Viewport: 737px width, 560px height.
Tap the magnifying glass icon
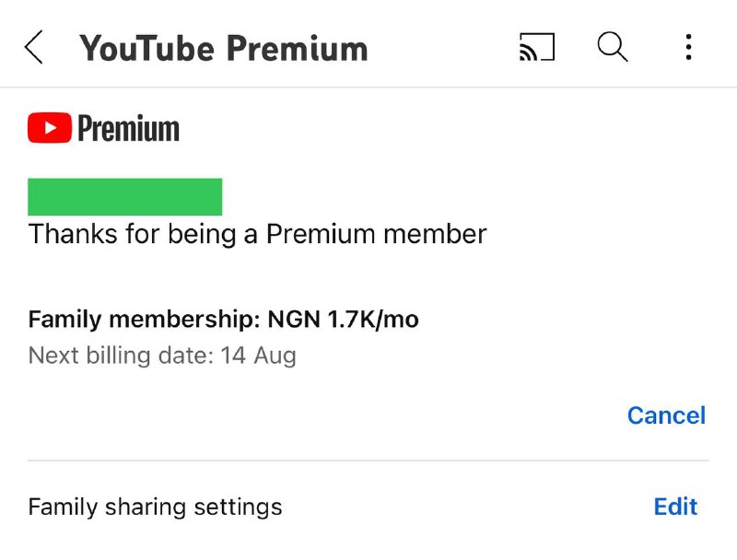coord(612,47)
